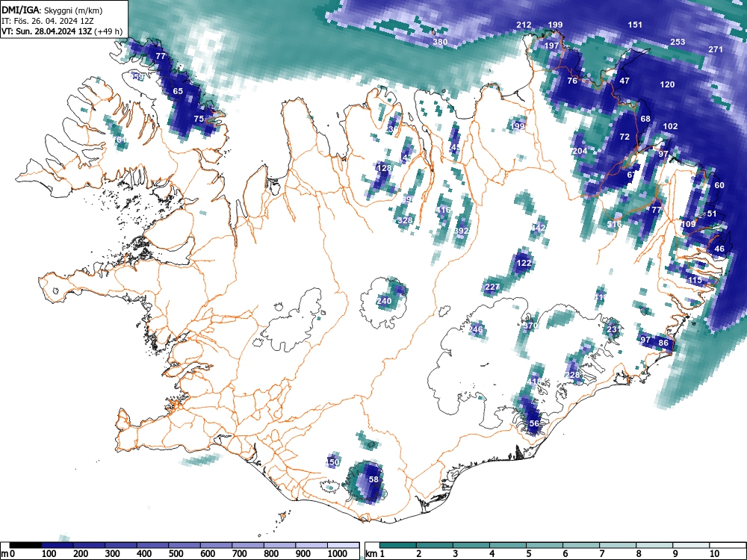Select the 5–6 km legend color block
747x560 pixels.
pos(545,545)
